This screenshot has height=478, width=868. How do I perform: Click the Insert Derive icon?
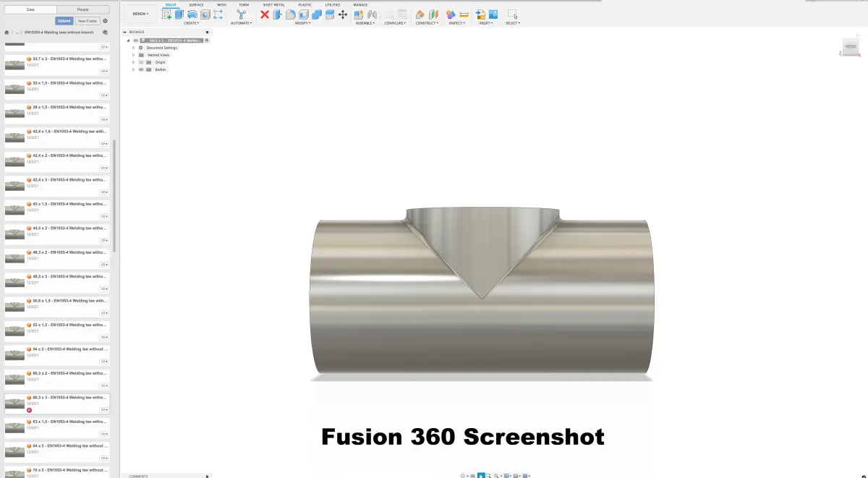[x=480, y=14]
